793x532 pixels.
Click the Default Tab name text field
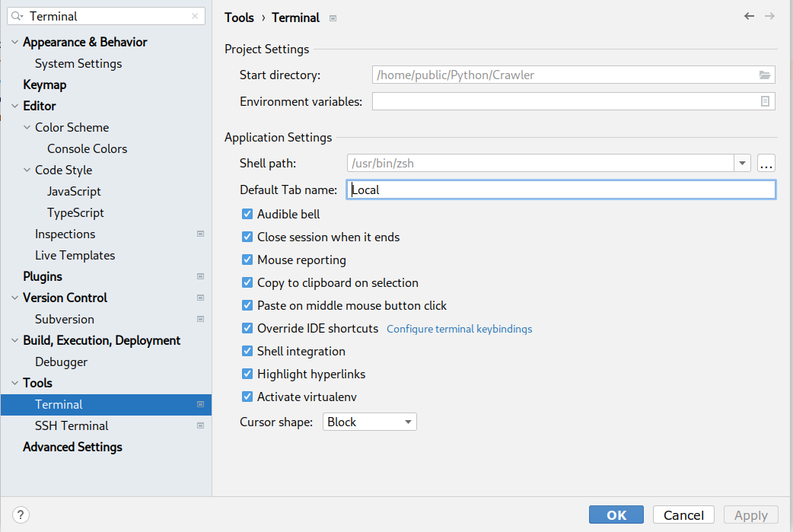[561, 190]
